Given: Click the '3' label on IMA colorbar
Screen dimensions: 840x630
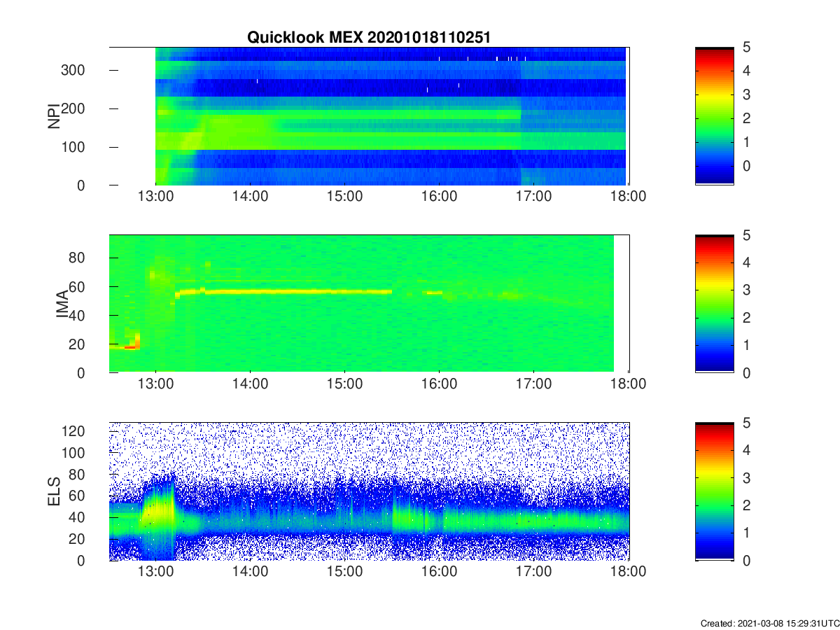Looking at the screenshot, I should point(746,290).
